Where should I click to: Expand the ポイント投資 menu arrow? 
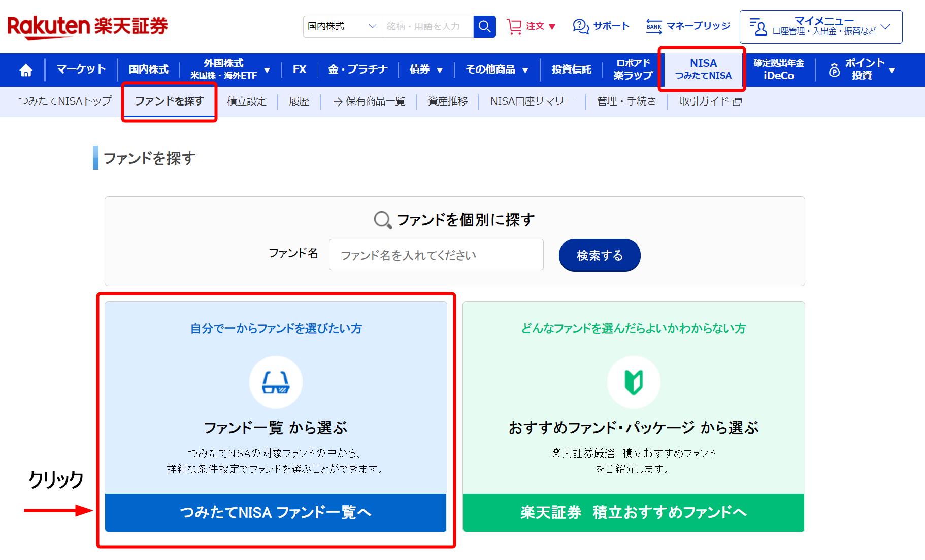pyautogui.click(x=892, y=70)
